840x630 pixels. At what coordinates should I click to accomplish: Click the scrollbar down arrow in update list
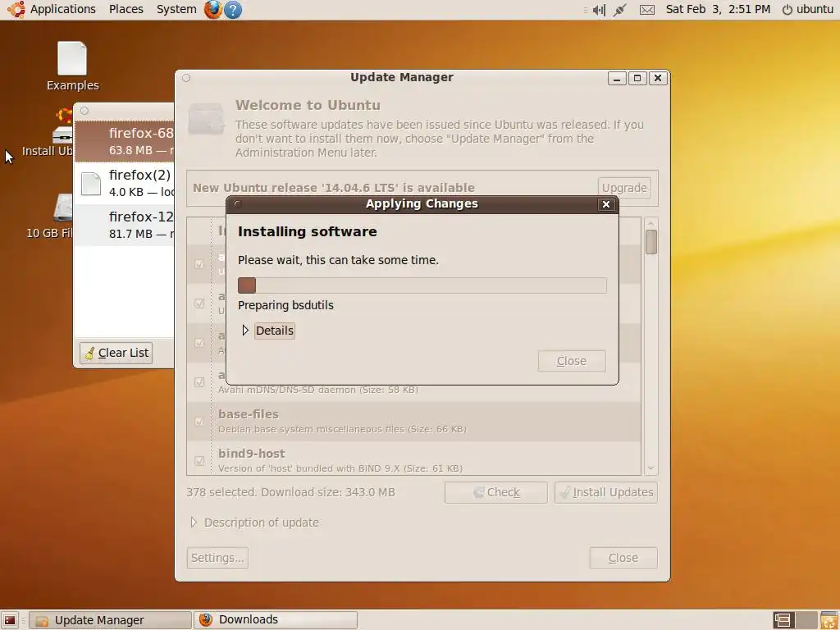[x=651, y=468]
